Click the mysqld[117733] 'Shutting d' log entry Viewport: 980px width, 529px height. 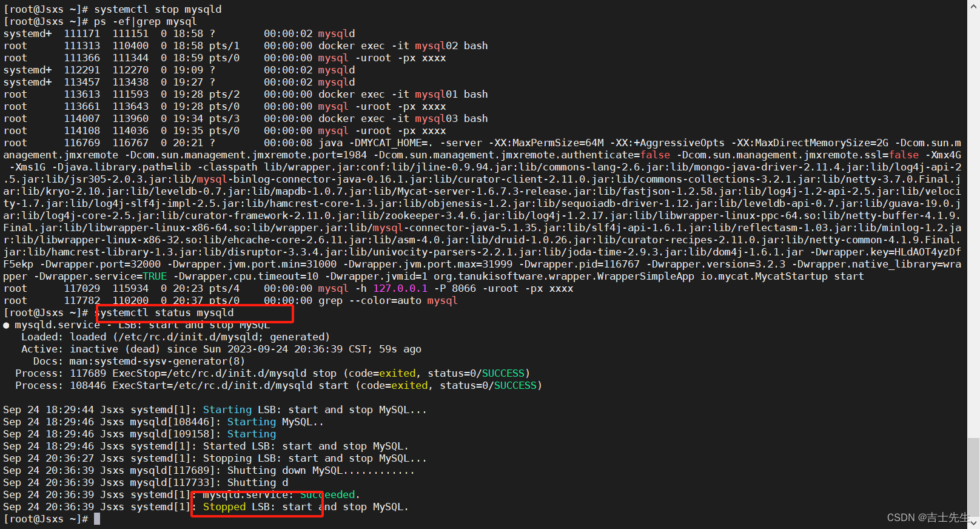[146, 482]
